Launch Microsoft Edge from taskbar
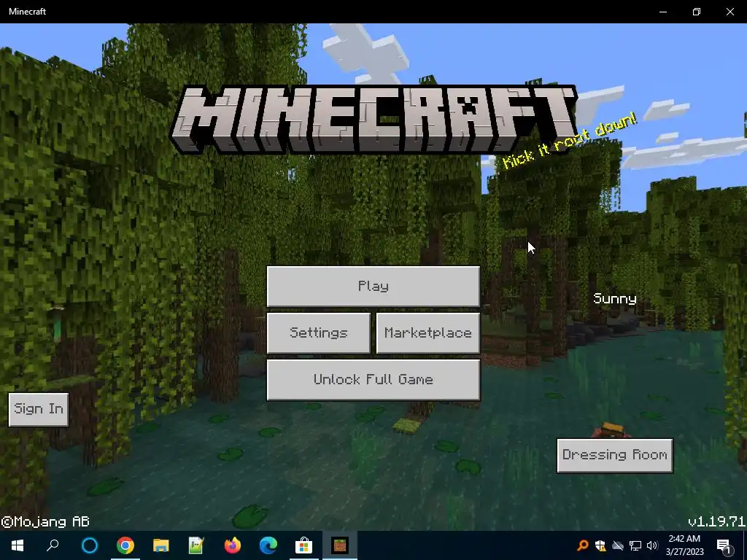The height and width of the screenshot is (560, 747). 268,545
